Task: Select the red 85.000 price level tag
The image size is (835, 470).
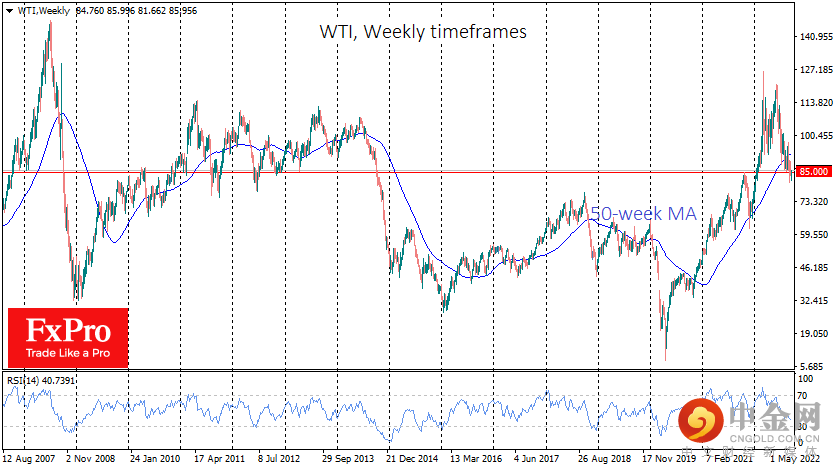Action: point(814,171)
